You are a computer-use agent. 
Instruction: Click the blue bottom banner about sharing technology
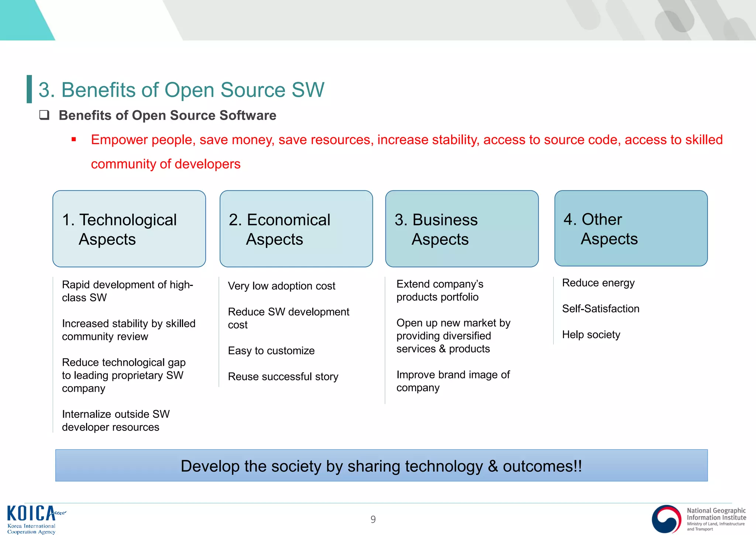[381, 466]
